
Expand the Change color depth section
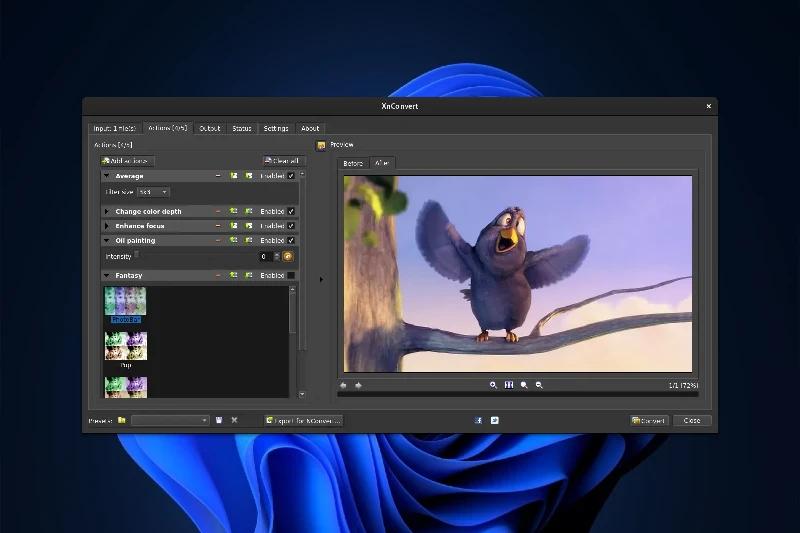pyautogui.click(x=107, y=211)
